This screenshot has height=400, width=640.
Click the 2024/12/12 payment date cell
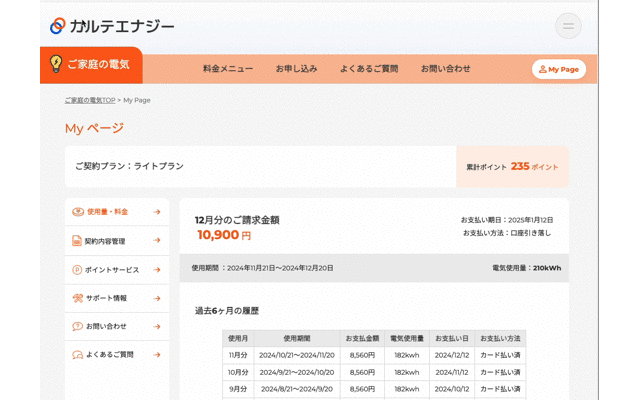click(452, 355)
